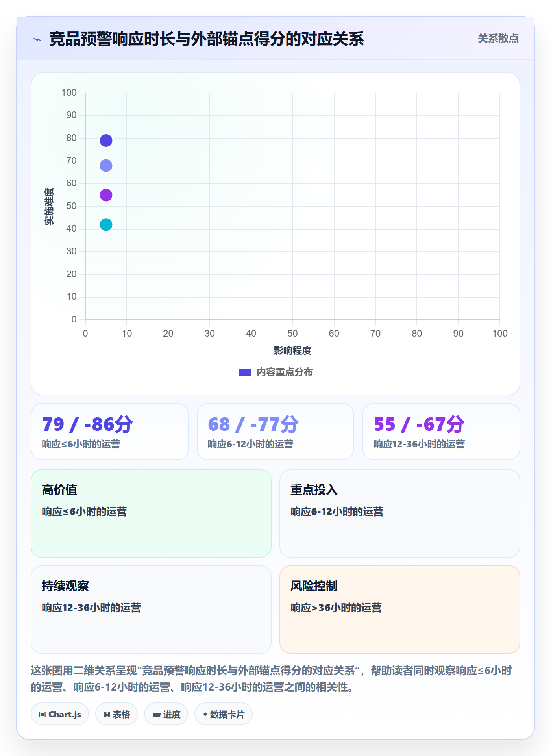Viewport: 551px width, 756px height.
Task: Click 响应≤6小时的运营 in 高价值 card
Action: [x=84, y=511]
